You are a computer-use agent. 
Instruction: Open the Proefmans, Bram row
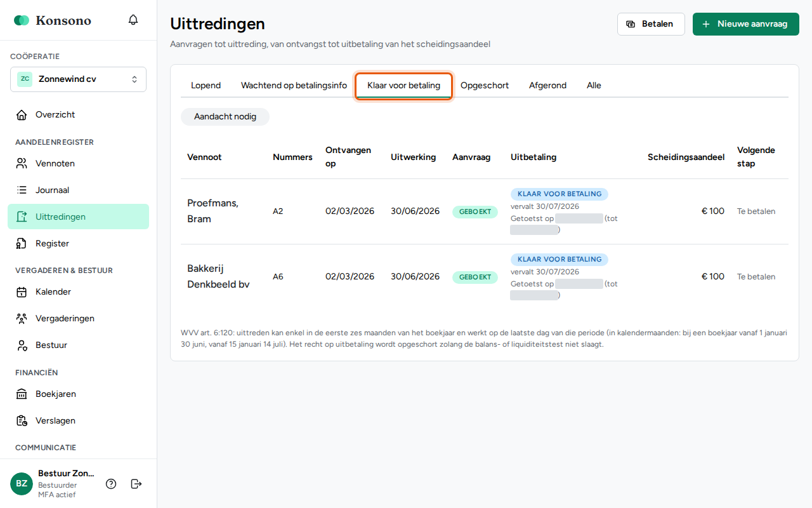pyautogui.click(x=485, y=211)
